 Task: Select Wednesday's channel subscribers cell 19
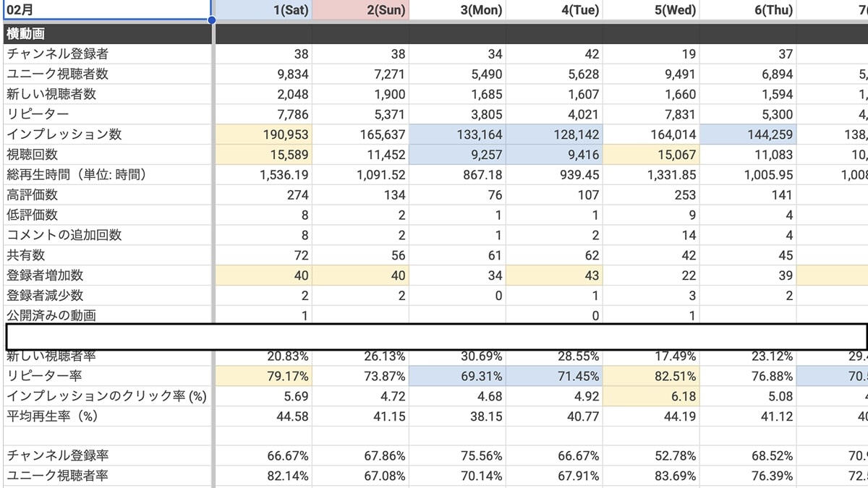click(652, 54)
